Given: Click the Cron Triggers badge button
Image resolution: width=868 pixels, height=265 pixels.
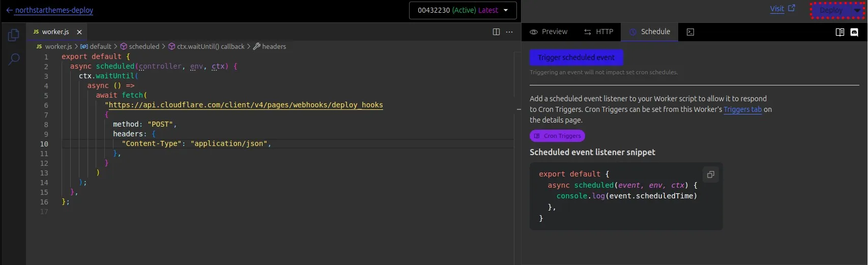Looking at the screenshot, I should 557,136.
